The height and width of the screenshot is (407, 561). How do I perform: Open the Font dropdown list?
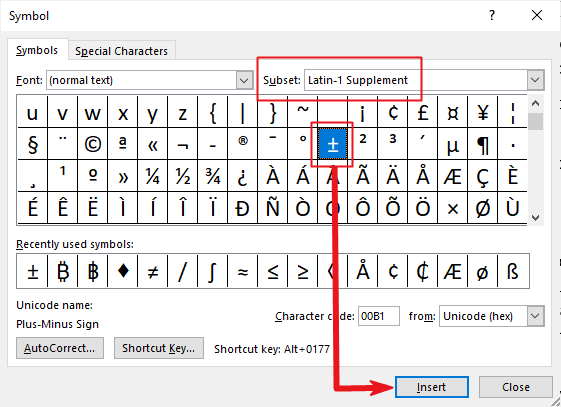pos(244,80)
